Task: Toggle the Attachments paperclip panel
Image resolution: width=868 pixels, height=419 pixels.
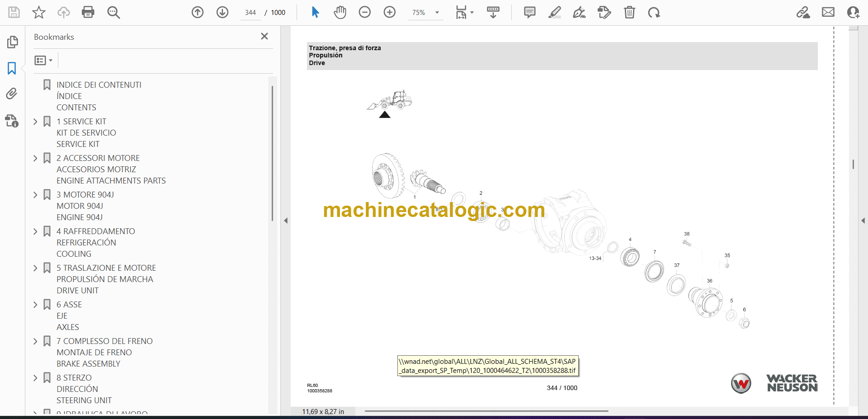Action: click(12, 94)
